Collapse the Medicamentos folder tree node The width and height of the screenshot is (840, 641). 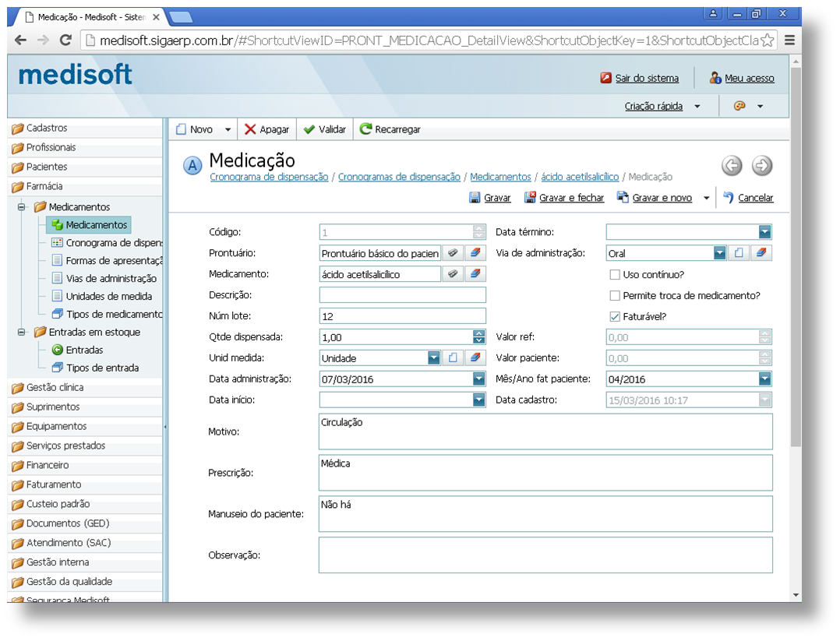pos(22,206)
